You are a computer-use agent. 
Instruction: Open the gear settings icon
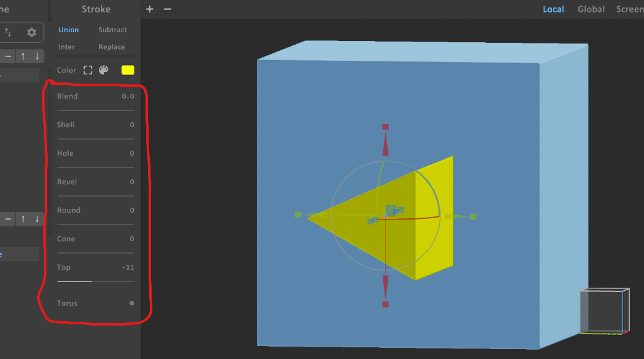(32, 32)
